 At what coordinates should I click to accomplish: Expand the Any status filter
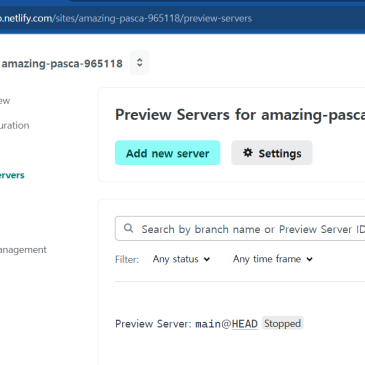[181, 259]
